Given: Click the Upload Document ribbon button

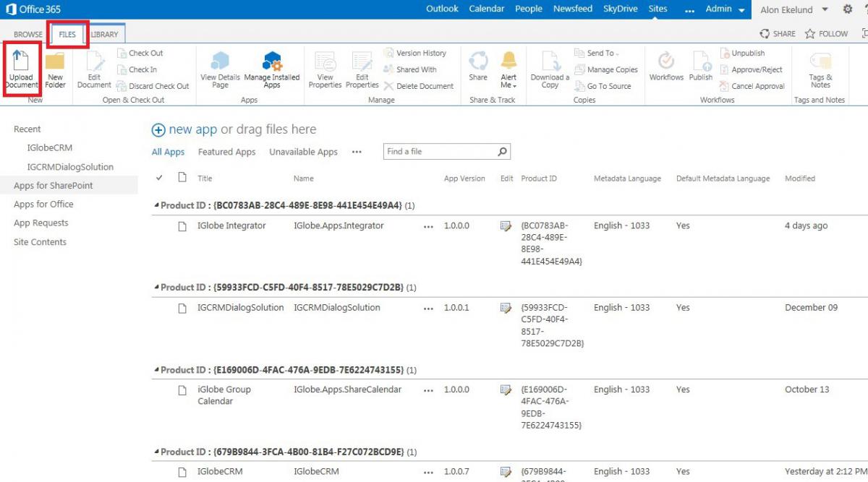Looking at the screenshot, I should tap(21, 69).
